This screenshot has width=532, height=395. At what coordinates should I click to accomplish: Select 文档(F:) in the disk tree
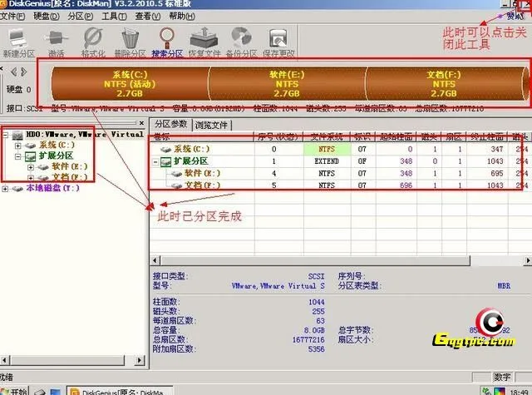pyautogui.click(x=69, y=177)
